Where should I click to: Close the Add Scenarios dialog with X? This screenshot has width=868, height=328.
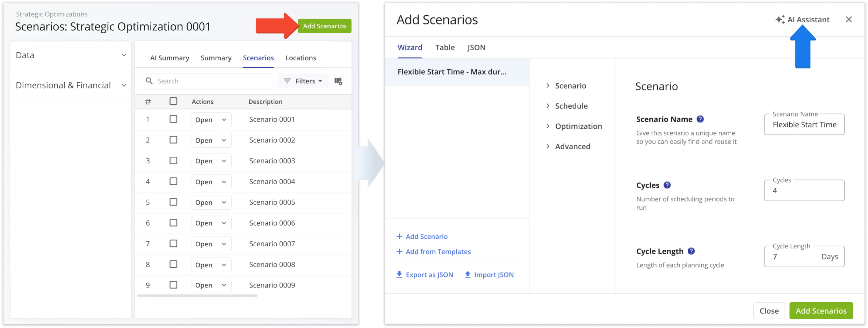(849, 20)
